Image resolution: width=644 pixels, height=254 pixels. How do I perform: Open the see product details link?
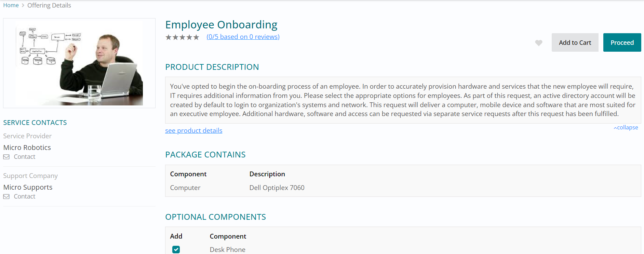[x=193, y=130]
